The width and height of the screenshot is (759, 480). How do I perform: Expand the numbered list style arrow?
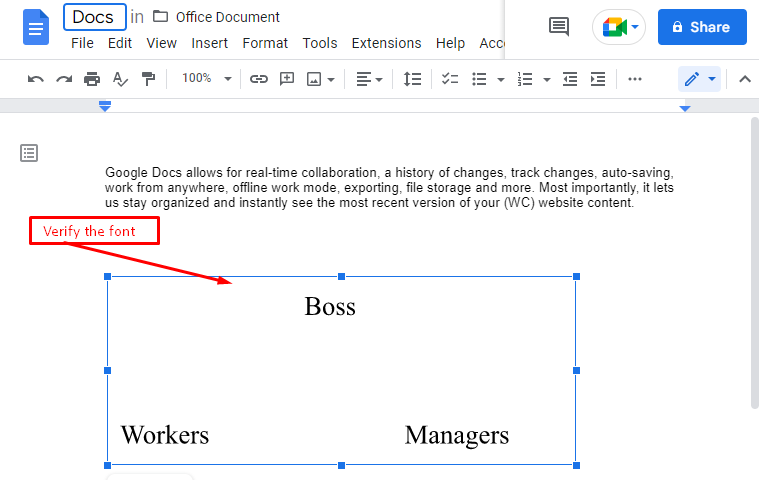pos(546,79)
